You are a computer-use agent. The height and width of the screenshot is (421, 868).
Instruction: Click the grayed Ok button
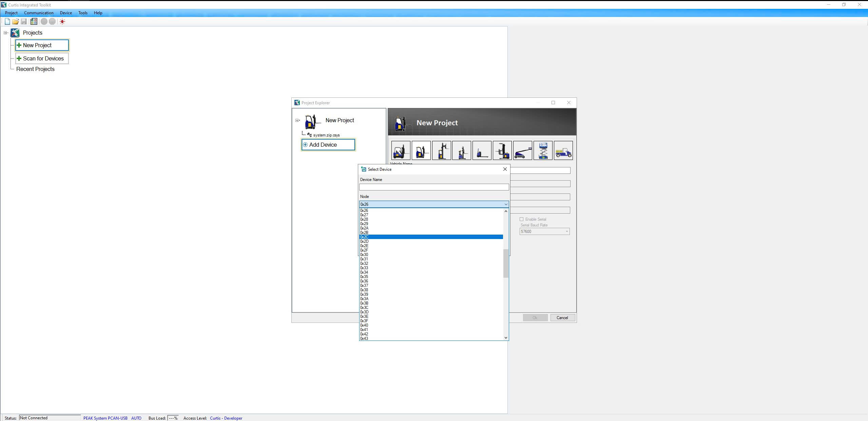pyautogui.click(x=535, y=318)
